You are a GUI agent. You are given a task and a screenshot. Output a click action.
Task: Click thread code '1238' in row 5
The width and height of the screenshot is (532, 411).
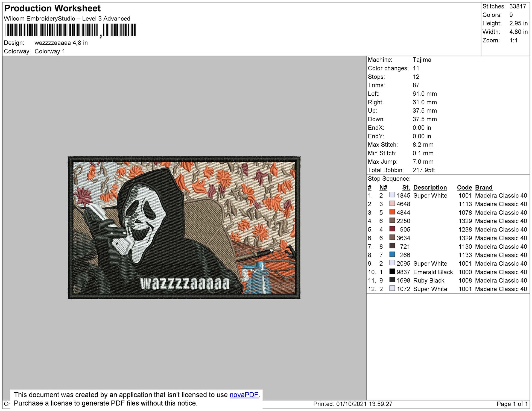[465, 230]
